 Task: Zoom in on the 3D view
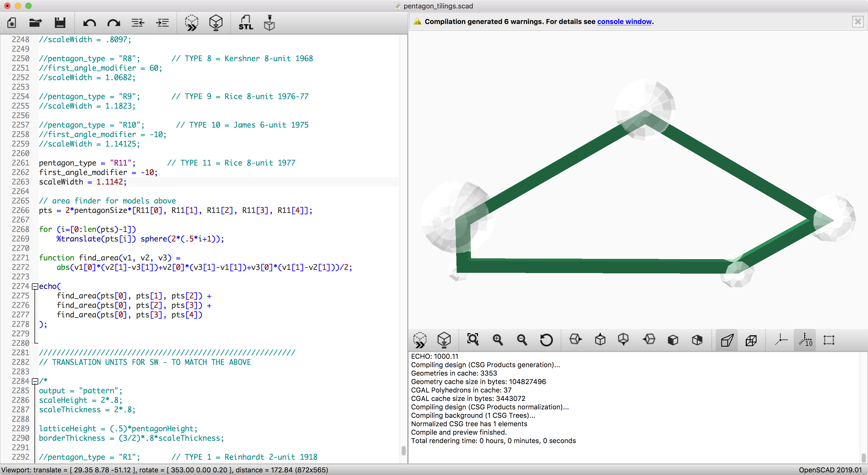pos(498,340)
